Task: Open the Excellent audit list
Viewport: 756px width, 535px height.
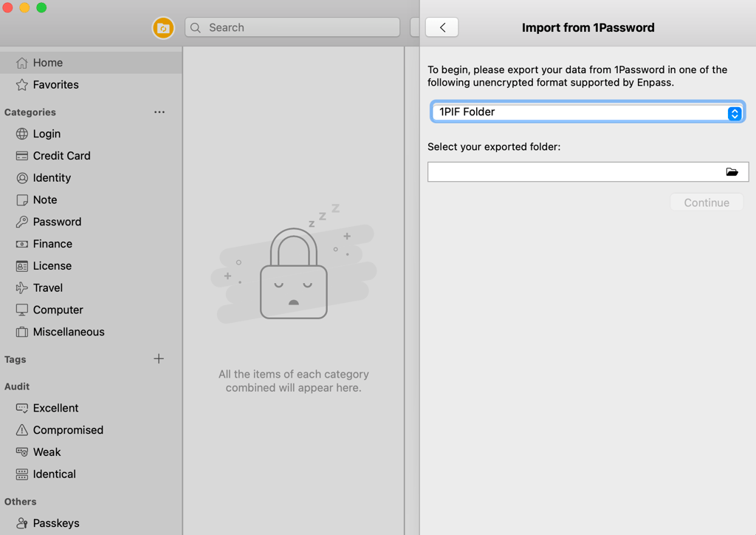Action: pyautogui.click(x=91, y=408)
